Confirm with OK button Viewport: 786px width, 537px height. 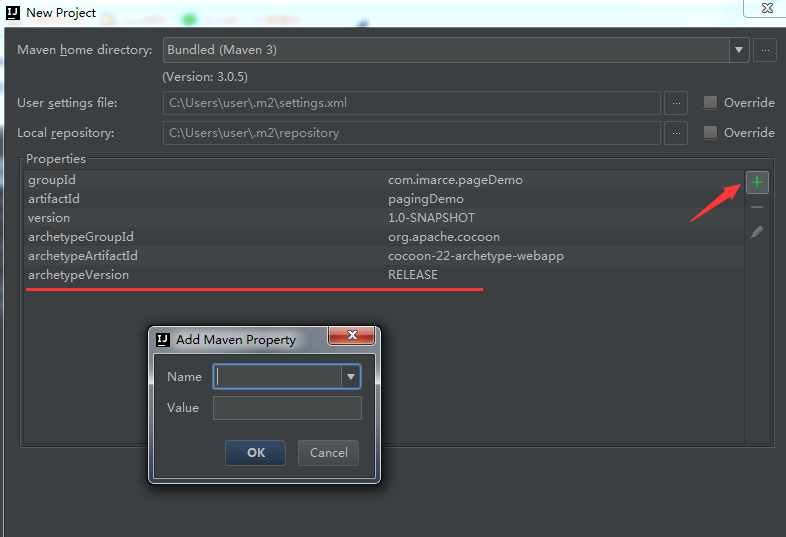[x=255, y=453]
